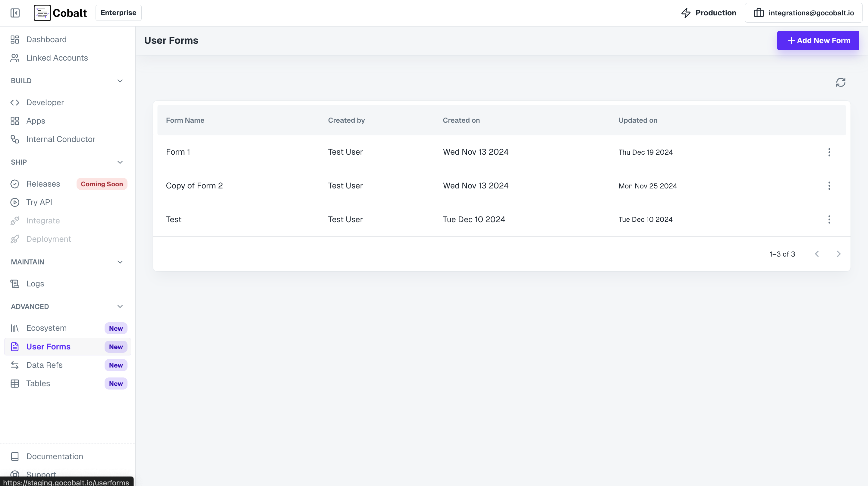868x486 pixels.
Task: Click the refresh icon above the forms table
Action: point(841,82)
